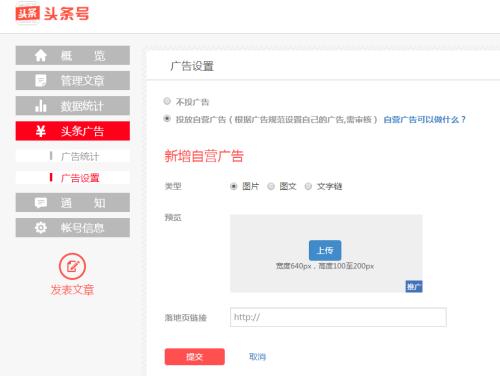The height and width of the screenshot is (376, 500).
Task: Click the 落地页链接 field label
Action: [x=186, y=318]
